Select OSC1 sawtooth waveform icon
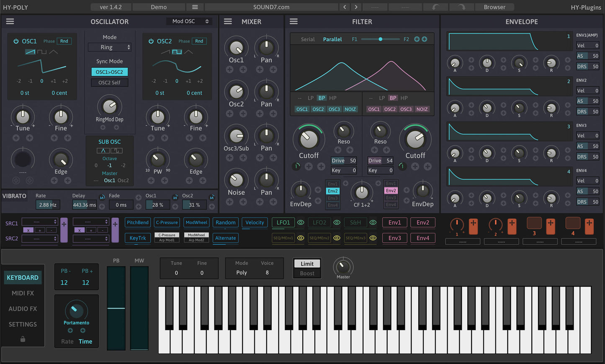Viewport: 605px width, 364px height. 30,52
